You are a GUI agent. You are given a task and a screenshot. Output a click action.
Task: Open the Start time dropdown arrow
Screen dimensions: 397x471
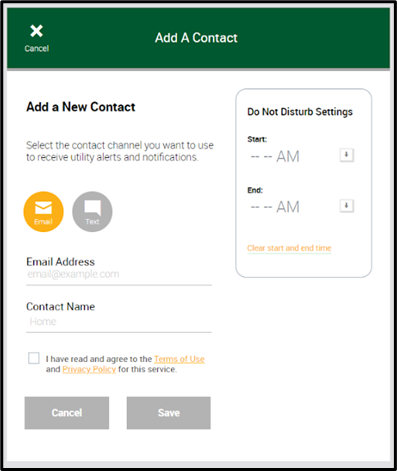(347, 155)
